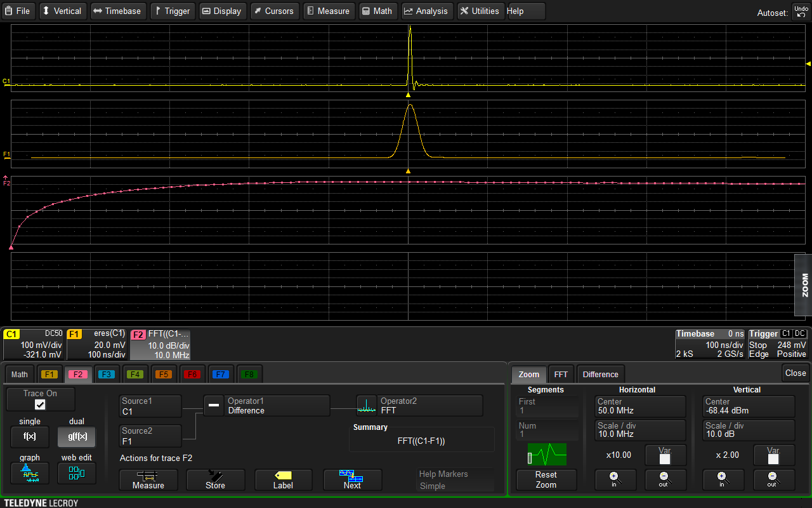Image resolution: width=812 pixels, height=508 pixels.
Task: Close the right-hand settings panel
Action: pos(796,373)
